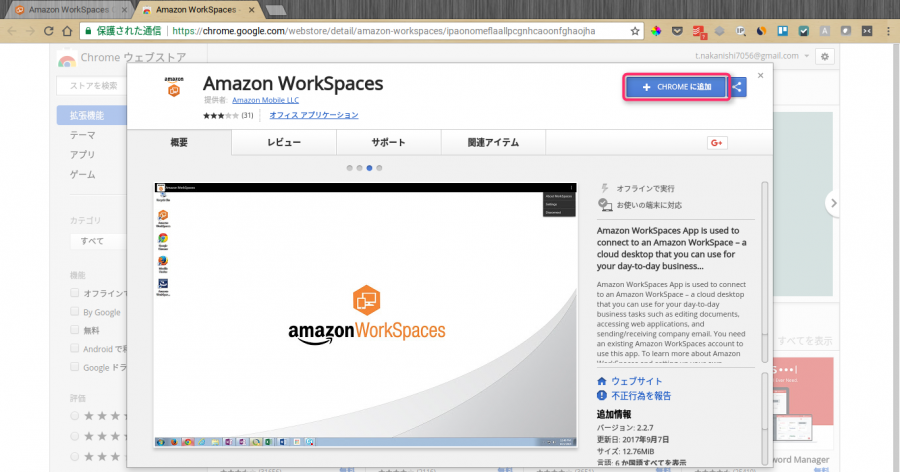Open the Chrome three-dot menu
The height and width of the screenshot is (472, 900).
click(x=888, y=31)
